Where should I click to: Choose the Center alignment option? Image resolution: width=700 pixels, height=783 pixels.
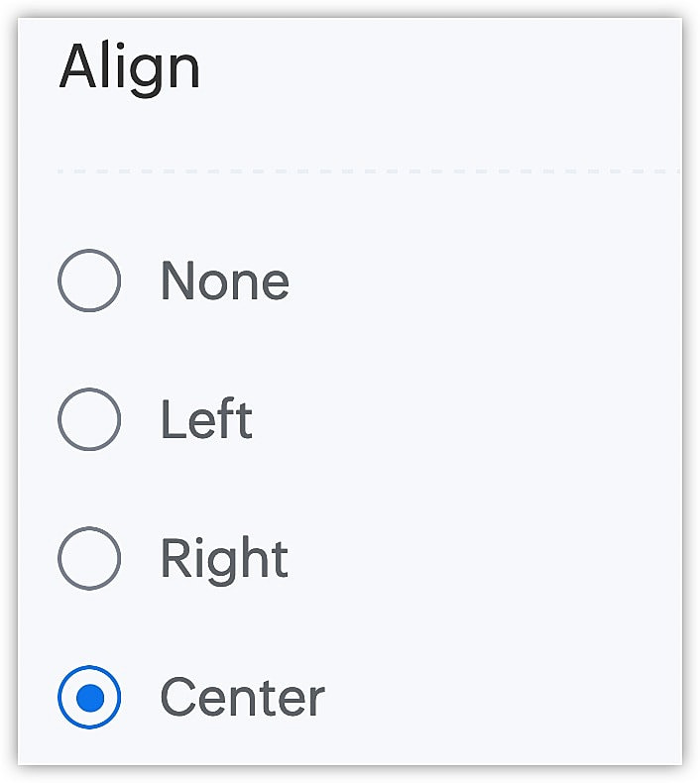click(89, 697)
